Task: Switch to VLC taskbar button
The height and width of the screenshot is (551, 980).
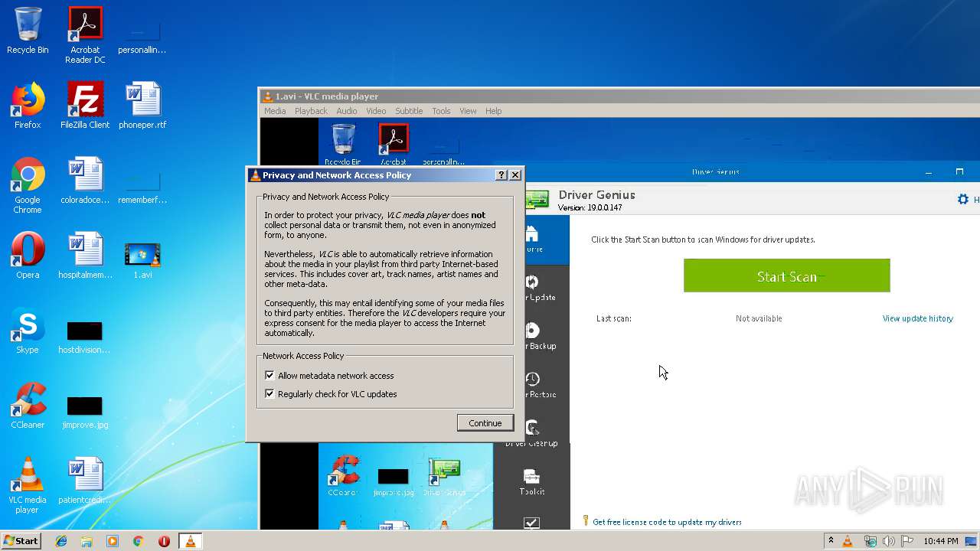Action: (190, 541)
